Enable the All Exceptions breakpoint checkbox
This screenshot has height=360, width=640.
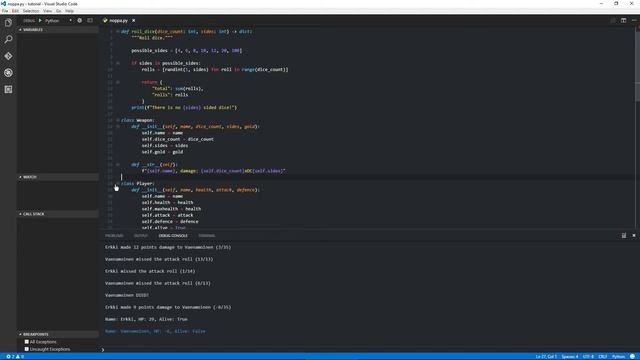coord(27,342)
